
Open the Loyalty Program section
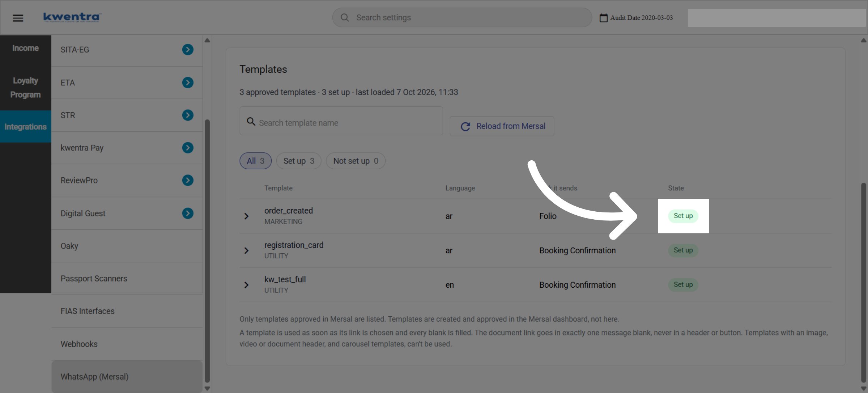[25, 88]
